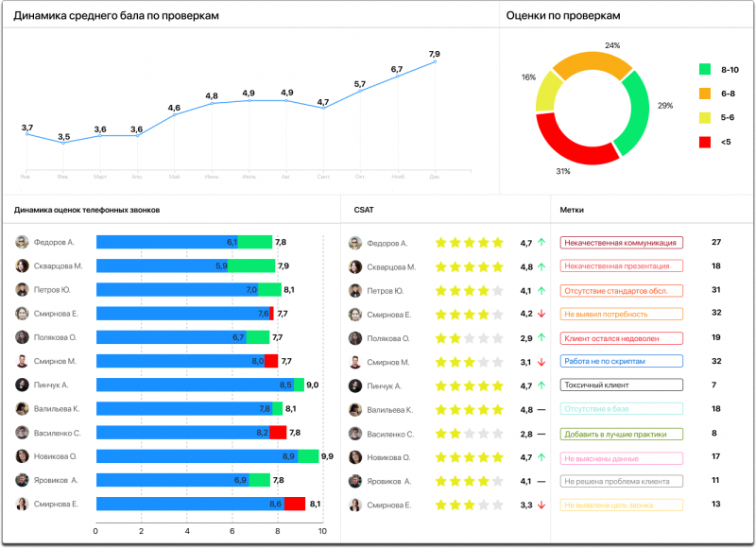756x548 pixels.
Task: Click Новикова О. avatar in phone calls list
Action: coord(22,456)
